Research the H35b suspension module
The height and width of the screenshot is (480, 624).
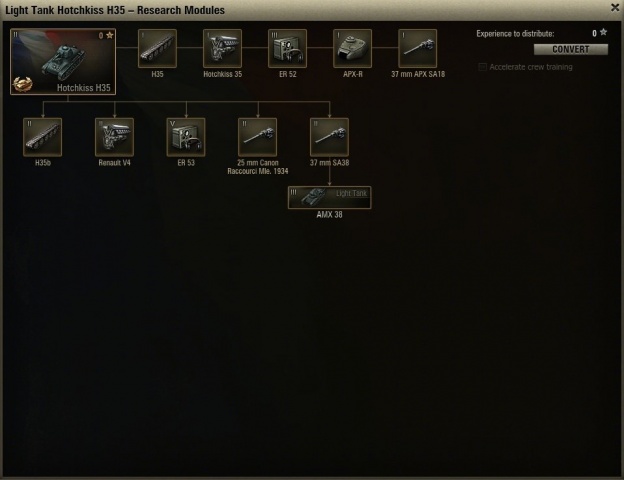43,137
